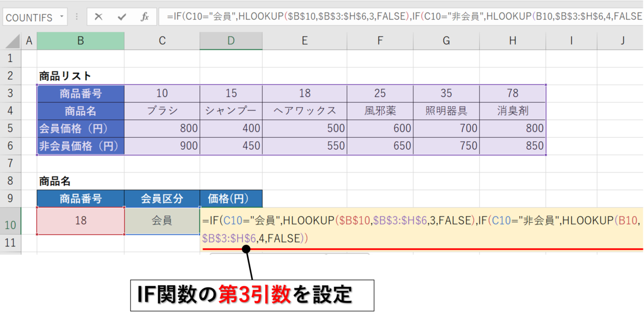This screenshot has width=644, height=322.
Task: Click the Select All corner triangle
Action: (x=12, y=41)
